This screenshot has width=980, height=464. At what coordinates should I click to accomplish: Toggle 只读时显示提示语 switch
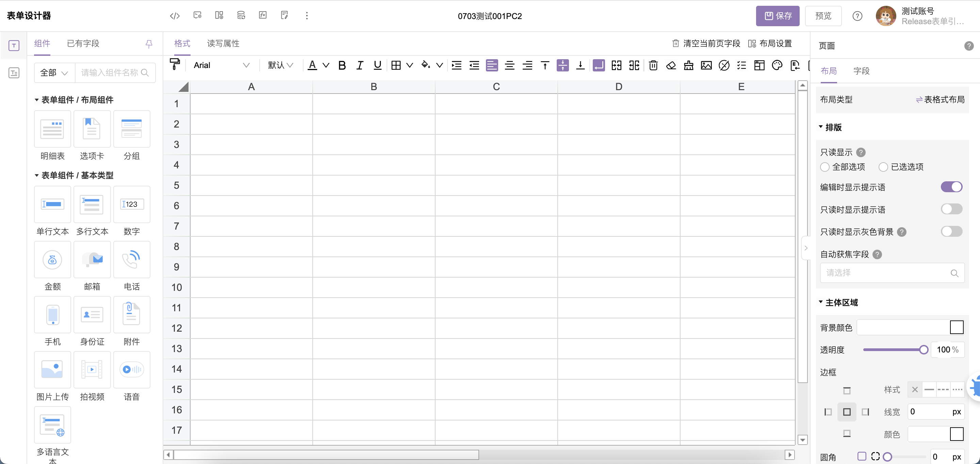click(x=951, y=209)
